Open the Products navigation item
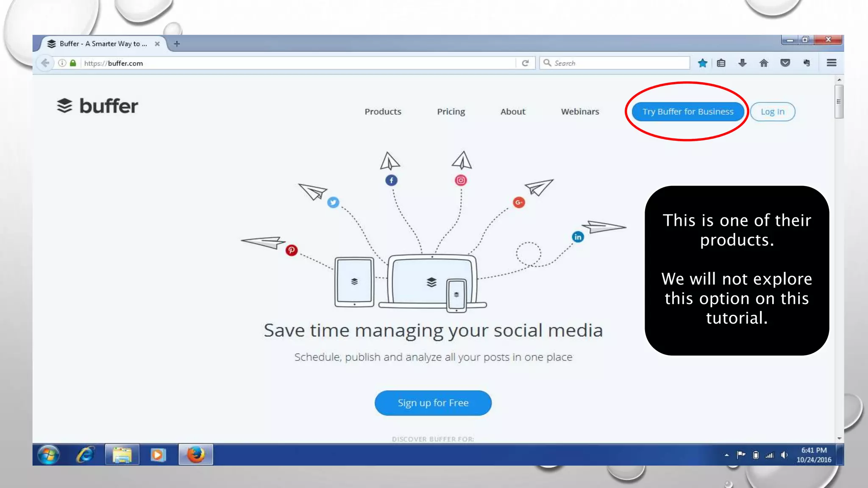 coord(383,112)
